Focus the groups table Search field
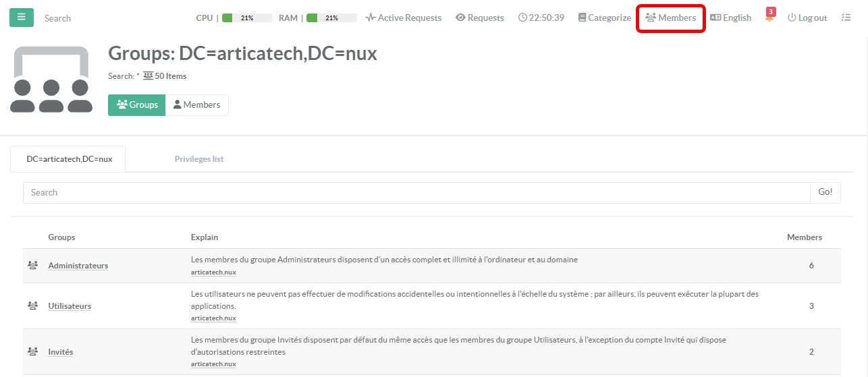The image size is (868, 377). [416, 193]
